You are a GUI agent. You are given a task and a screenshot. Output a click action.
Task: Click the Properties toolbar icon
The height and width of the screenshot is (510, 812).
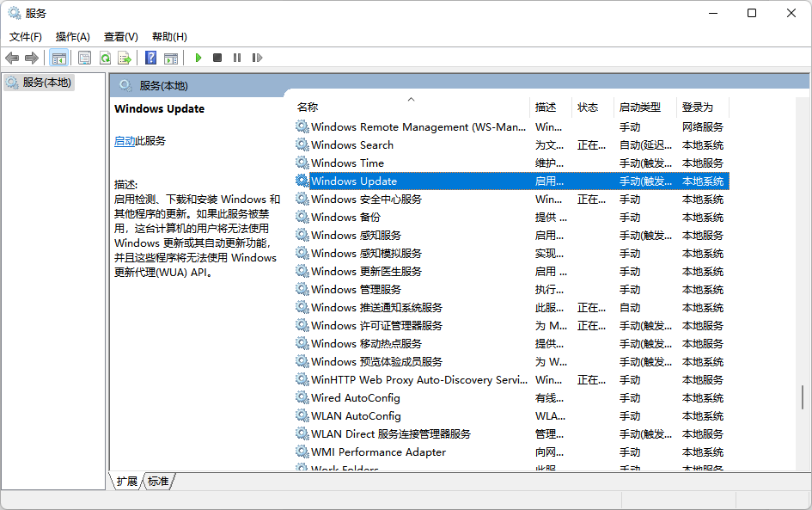tap(84, 58)
